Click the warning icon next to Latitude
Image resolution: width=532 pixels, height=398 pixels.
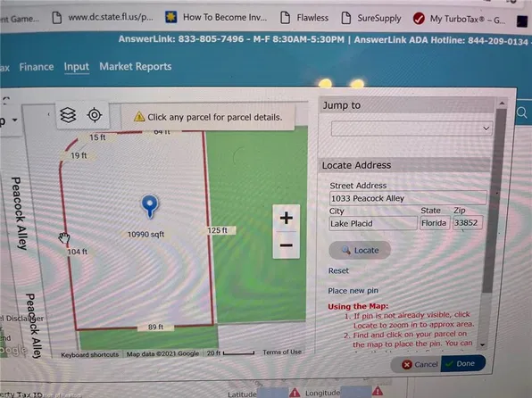click(295, 393)
